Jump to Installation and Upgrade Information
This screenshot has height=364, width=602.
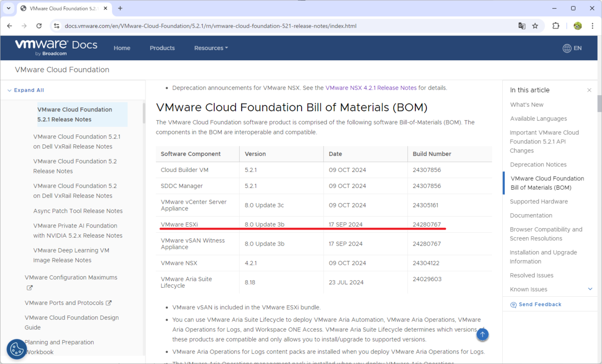(x=543, y=257)
